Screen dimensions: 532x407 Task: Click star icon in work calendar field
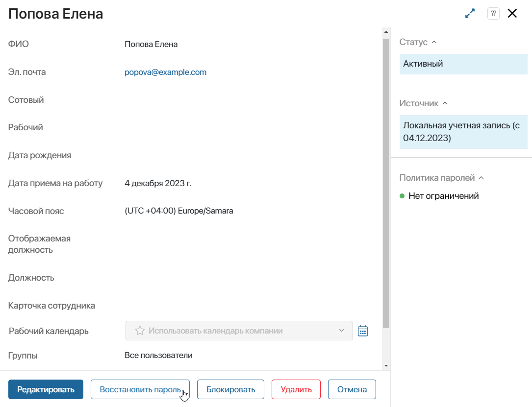point(140,331)
